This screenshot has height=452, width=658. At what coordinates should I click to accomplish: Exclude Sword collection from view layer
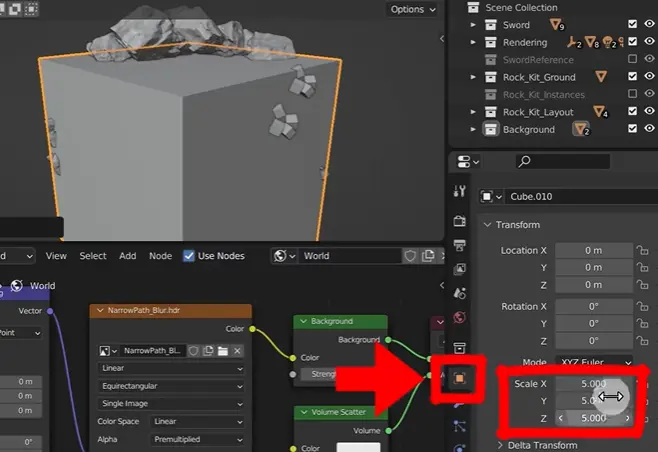click(x=632, y=24)
